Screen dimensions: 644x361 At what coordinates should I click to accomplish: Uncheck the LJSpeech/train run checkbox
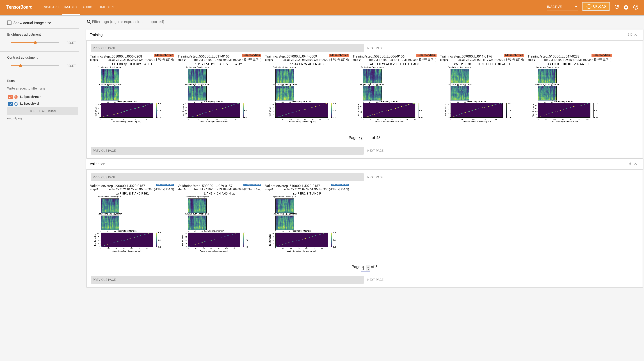pos(10,97)
